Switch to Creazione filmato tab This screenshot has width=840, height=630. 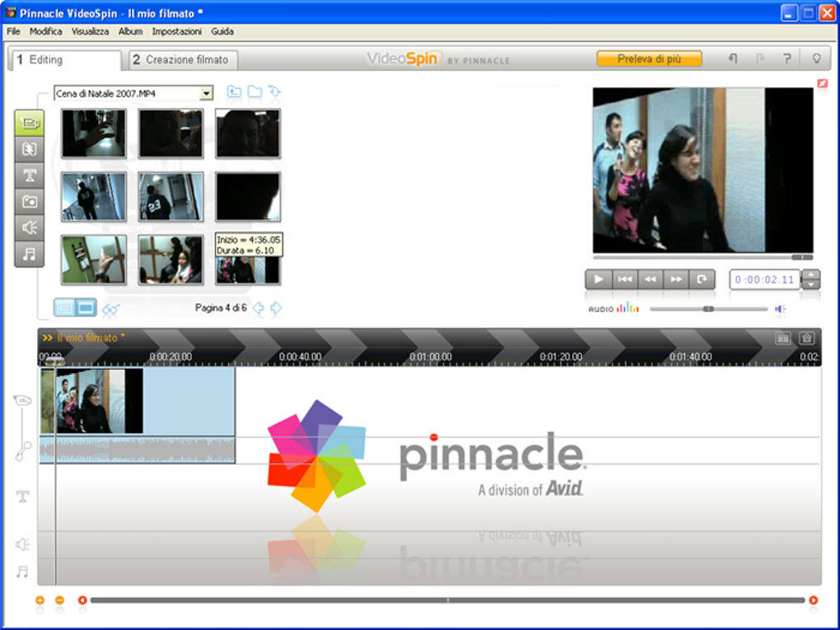[x=183, y=59]
